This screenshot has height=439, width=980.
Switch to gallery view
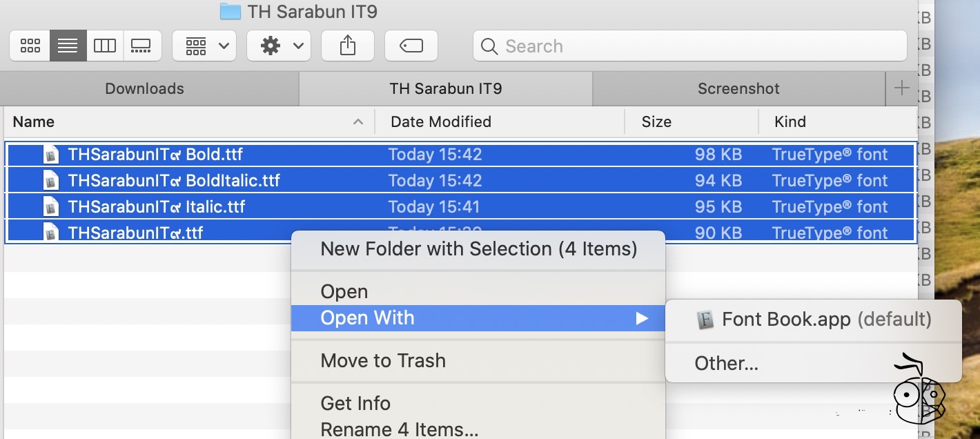click(141, 46)
